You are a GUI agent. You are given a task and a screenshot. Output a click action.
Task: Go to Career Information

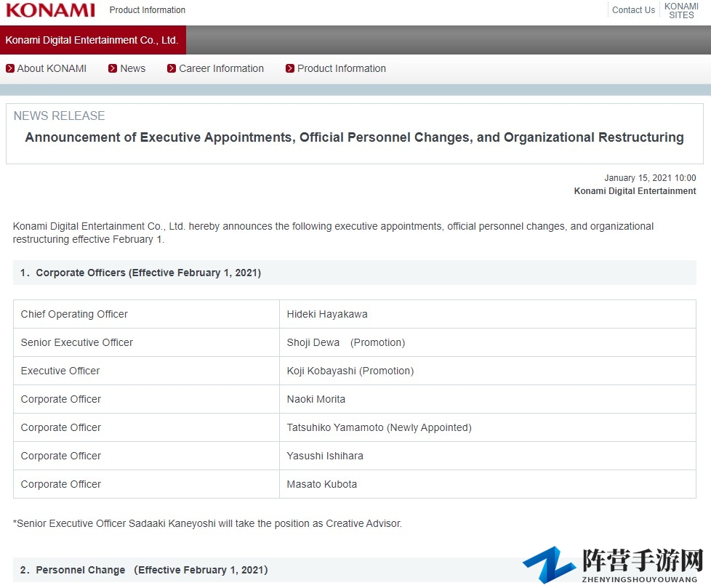point(221,68)
